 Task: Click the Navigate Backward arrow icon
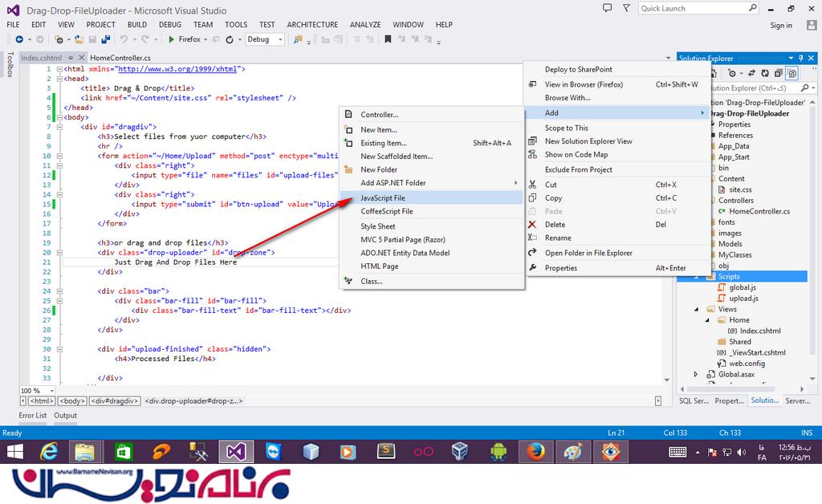(18, 39)
